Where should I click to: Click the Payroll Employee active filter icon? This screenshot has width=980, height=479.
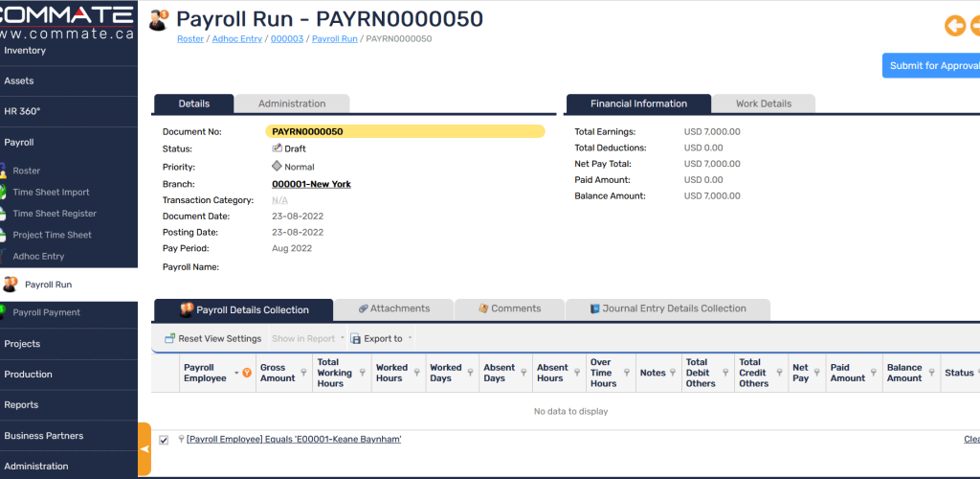pyautogui.click(x=247, y=373)
